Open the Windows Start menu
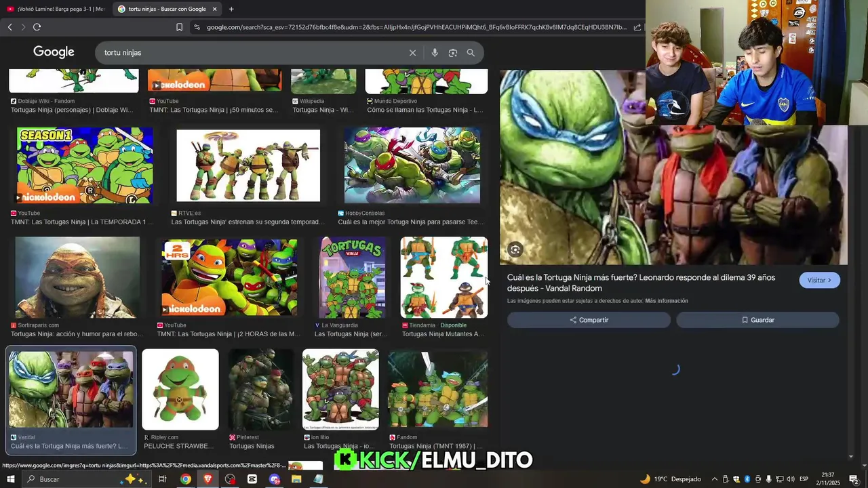Viewport: 868px width, 488px height. click(10, 479)
